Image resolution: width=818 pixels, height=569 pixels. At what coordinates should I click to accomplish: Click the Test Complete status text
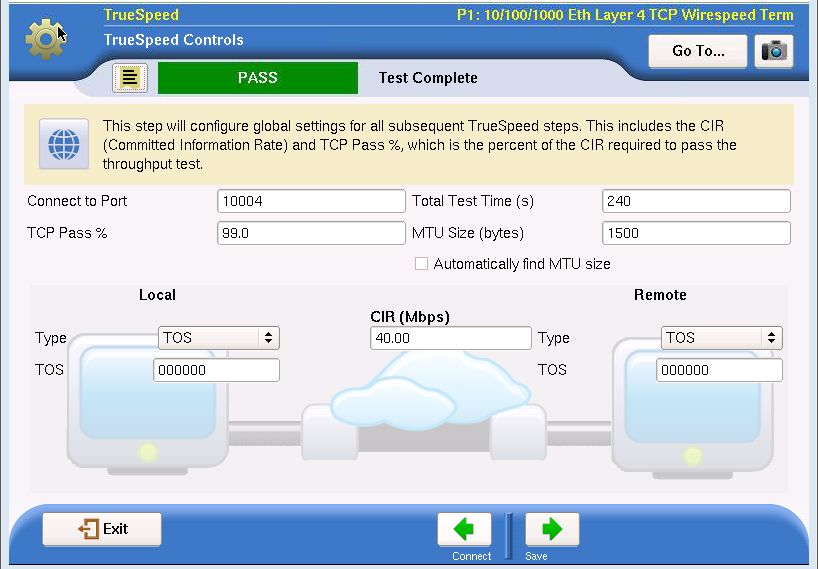pos(428,78)
